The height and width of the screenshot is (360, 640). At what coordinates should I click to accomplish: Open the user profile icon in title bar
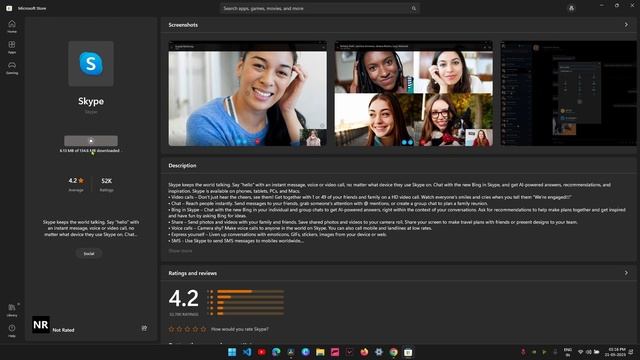pos(571,8)
